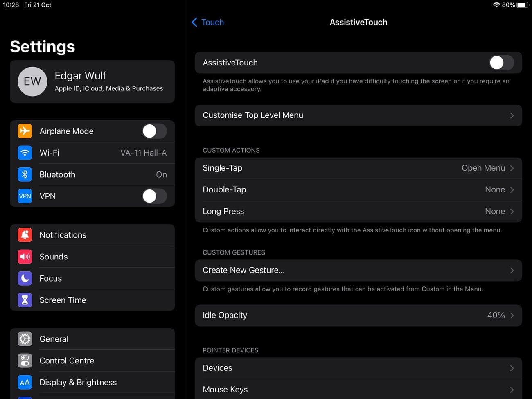
Task: Expand the Mouse Keys settings
Action: (x=512, y=389)
